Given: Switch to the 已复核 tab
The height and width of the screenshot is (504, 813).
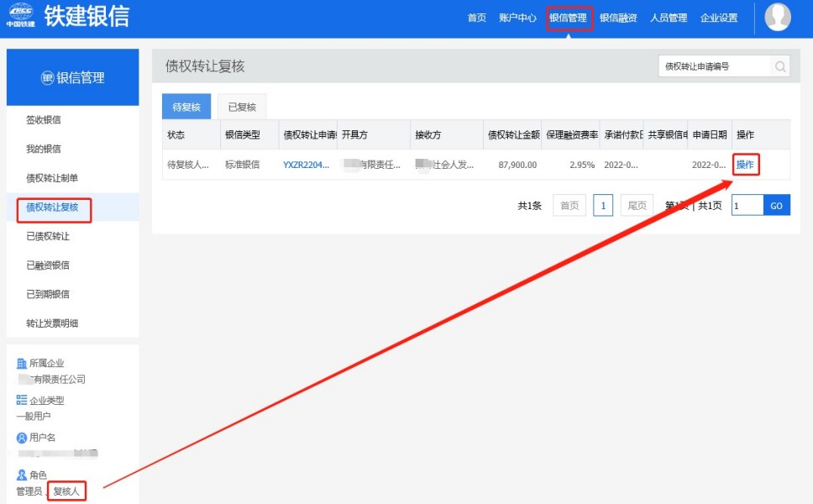Looking at the screenshot, I should coord(242,108).
